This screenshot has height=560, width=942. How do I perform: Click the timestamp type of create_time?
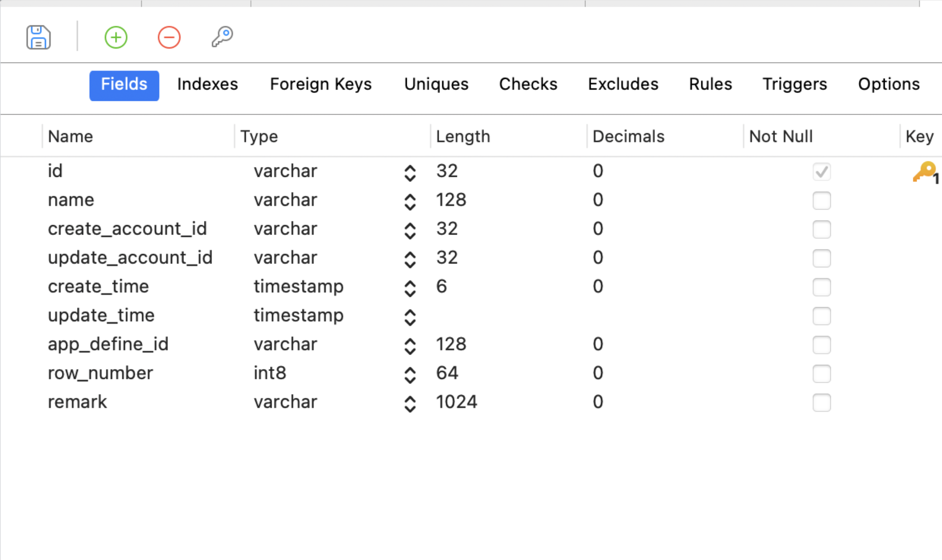(299, 287)
